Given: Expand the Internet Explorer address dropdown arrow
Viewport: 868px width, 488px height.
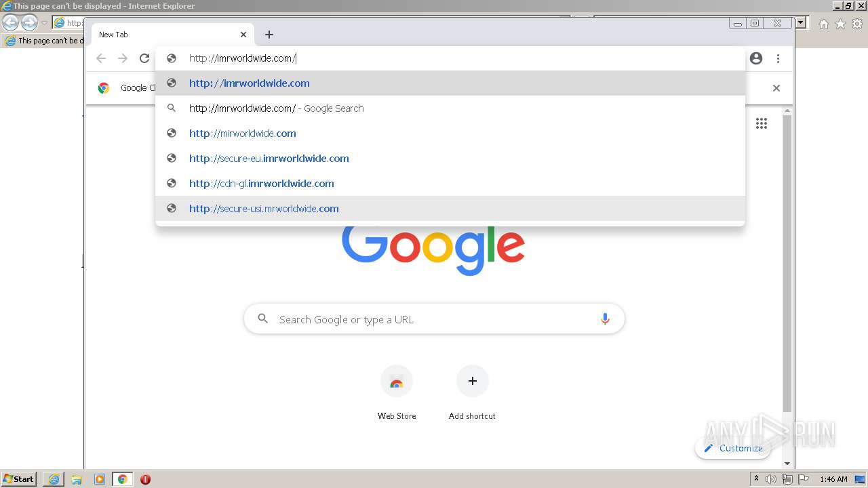Looking at the screenshot, I should [x=801, y=22].
